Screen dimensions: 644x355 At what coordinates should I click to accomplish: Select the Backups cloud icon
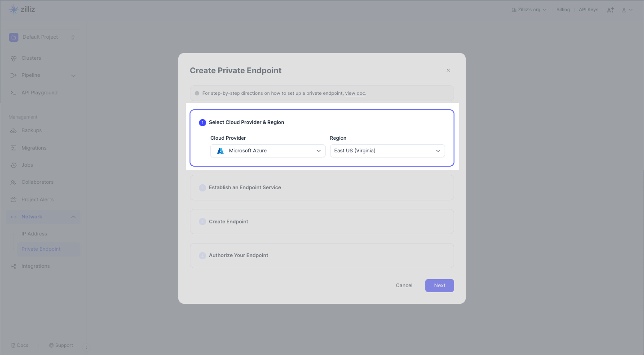pos(13,131)
